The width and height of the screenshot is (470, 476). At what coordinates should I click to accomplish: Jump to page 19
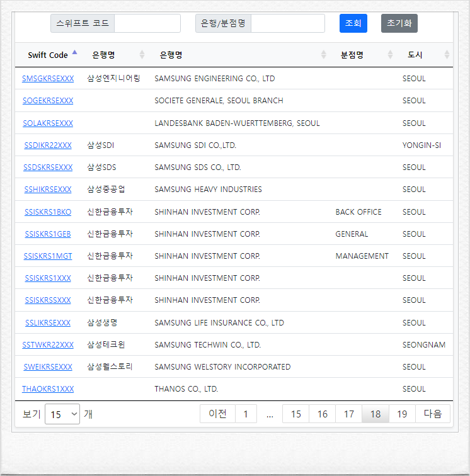pyautogui.click(x=402, y=414)
